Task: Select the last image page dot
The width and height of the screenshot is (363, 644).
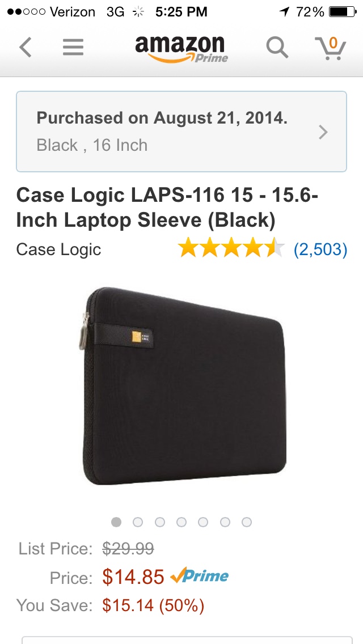Action: pos(247,522)
